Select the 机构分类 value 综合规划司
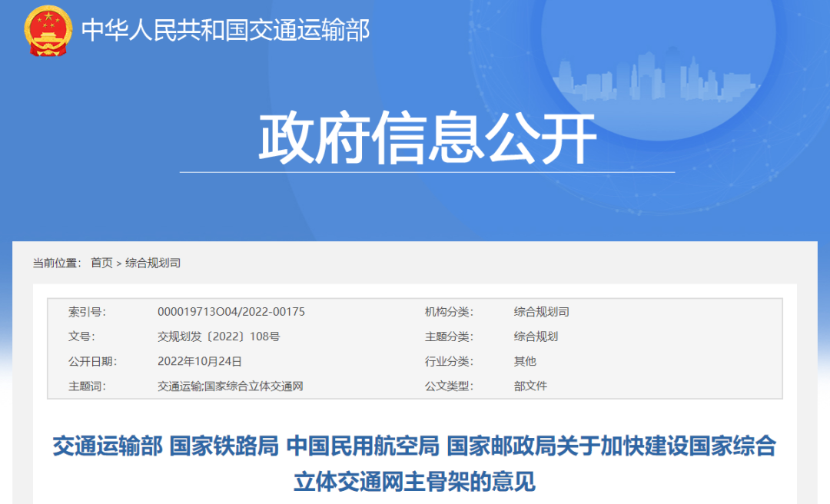The width and height of the screenshot is (830, 504). [542, 312]
